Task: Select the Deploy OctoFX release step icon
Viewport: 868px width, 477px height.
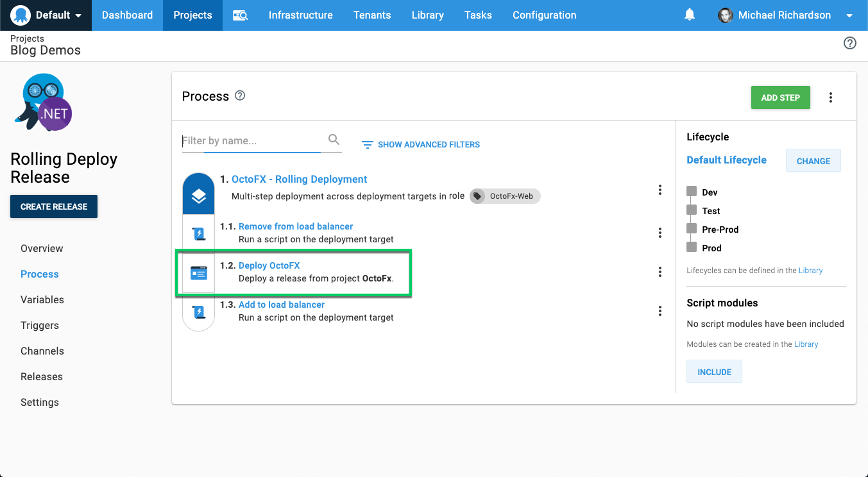Action: point(198,272)
